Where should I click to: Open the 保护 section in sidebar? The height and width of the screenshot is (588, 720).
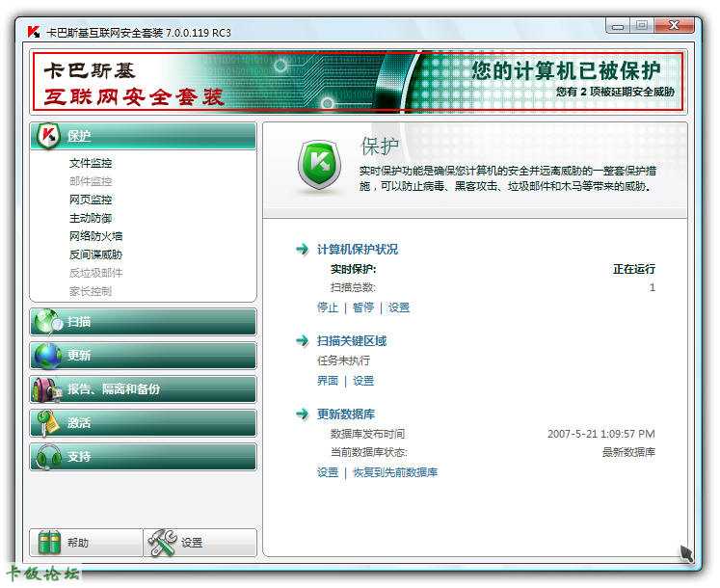click(x=143, y=136)
